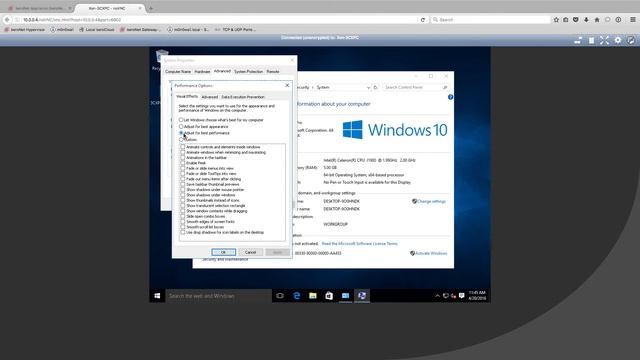640x360 pixels.
Task: Open Hardware tab in System Properties
Action: pyautogui.click(x=202, y=72)
